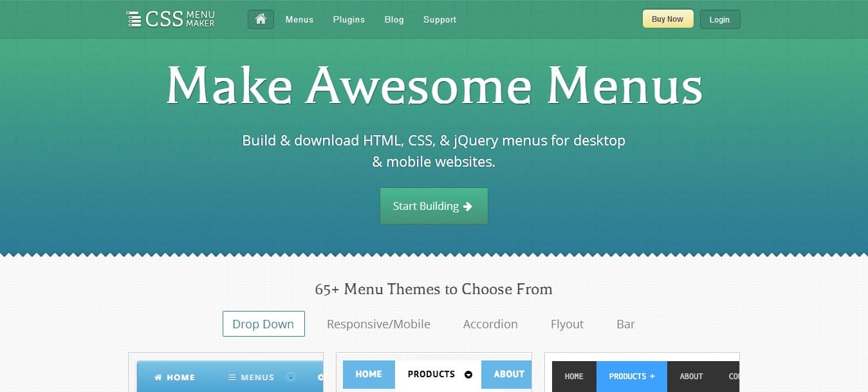
Task: Expand PRODUCTS + in the dark menu preview
Action: click(632, 377)
